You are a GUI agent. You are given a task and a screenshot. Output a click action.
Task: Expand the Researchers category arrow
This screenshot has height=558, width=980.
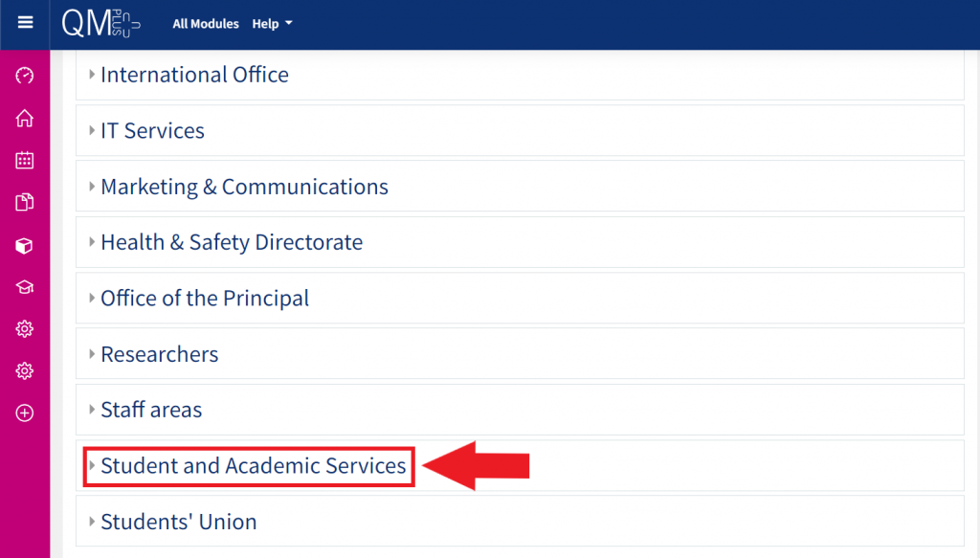point(92,354)
